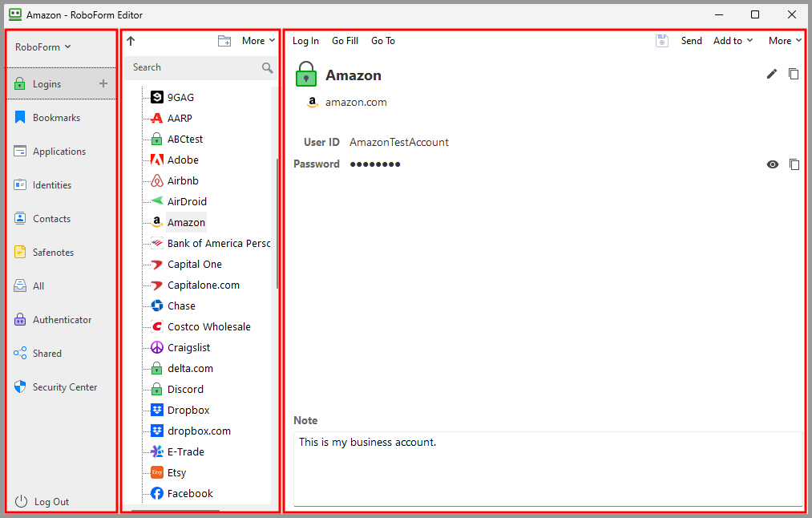
Task: Click the Go To button
Action: pos(383,41)
